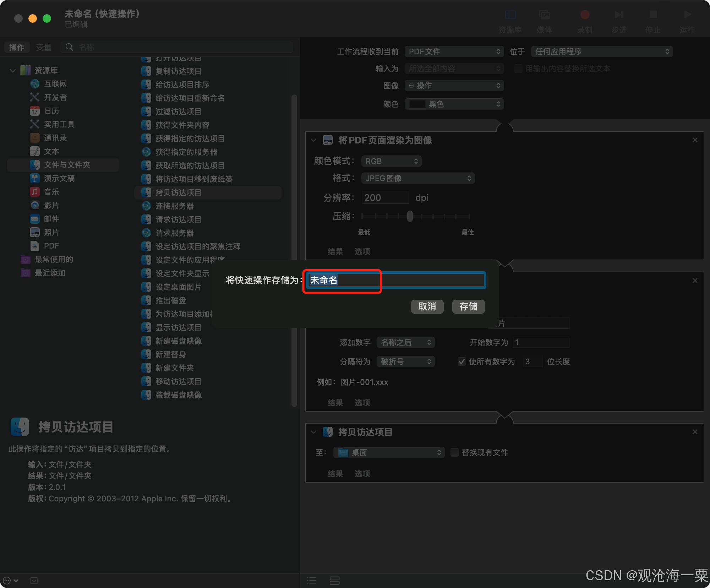Viewport: 710px width, 588px height.
Task: Toggle the 替换现有文件 checkbox
Action: coord(455,452)
